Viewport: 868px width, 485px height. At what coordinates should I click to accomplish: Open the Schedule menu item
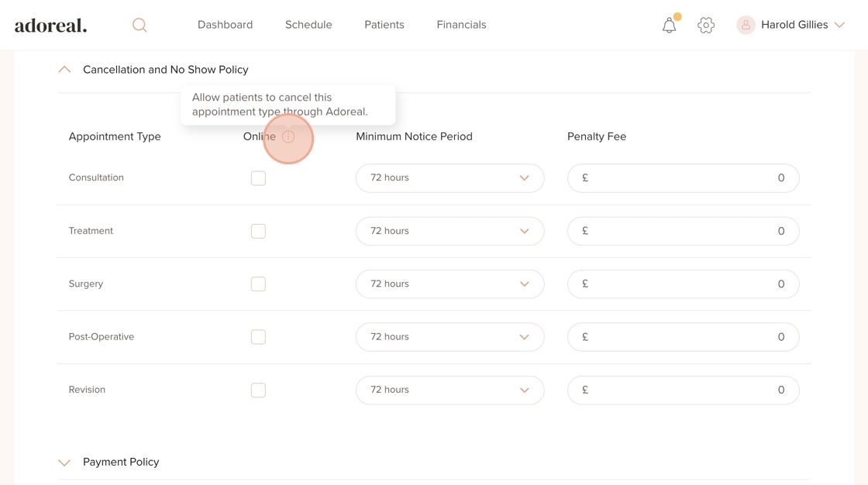click(x=308, y=25)
